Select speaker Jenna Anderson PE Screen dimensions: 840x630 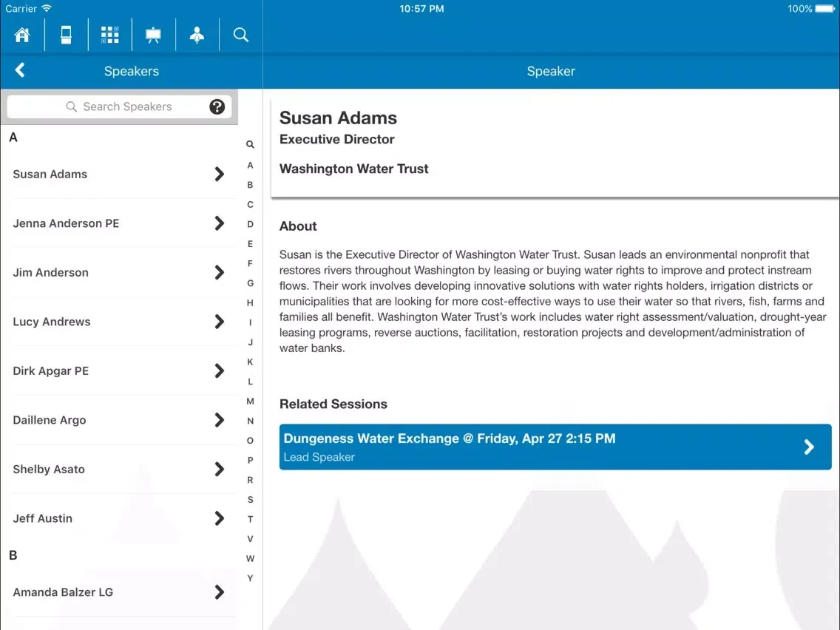pyautogui.click(x=119, y=223)
